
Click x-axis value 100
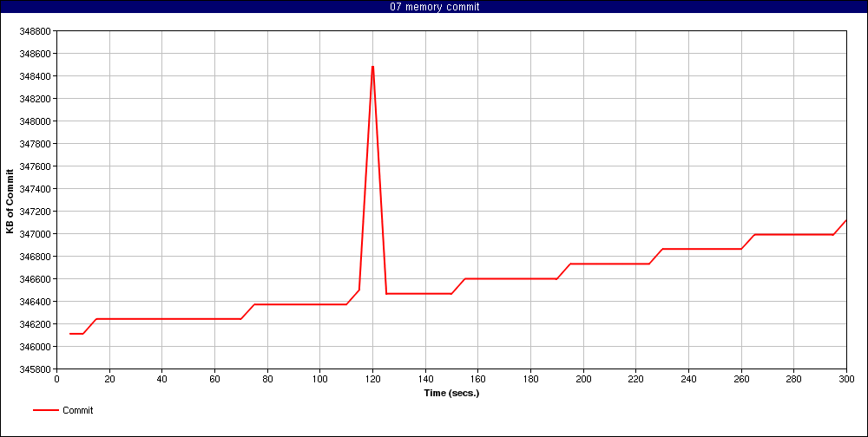320,379
